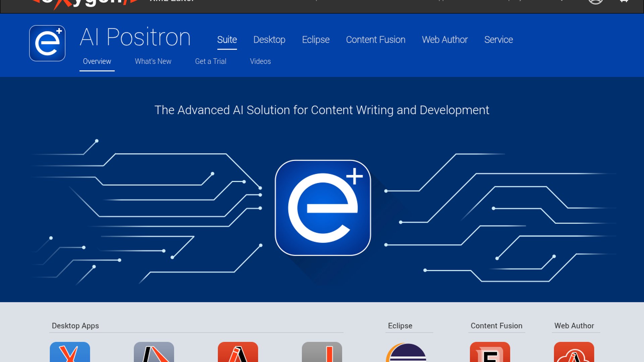This screenshot has height=362, width=644.
Task: Open the gray desktop app icon with orange bar
Action: click(322, 352)
